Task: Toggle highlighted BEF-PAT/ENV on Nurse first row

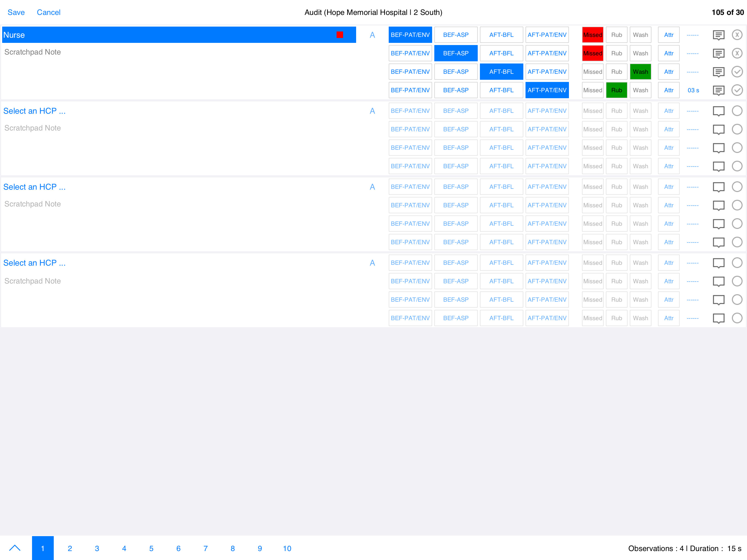Action: point(410,35)
